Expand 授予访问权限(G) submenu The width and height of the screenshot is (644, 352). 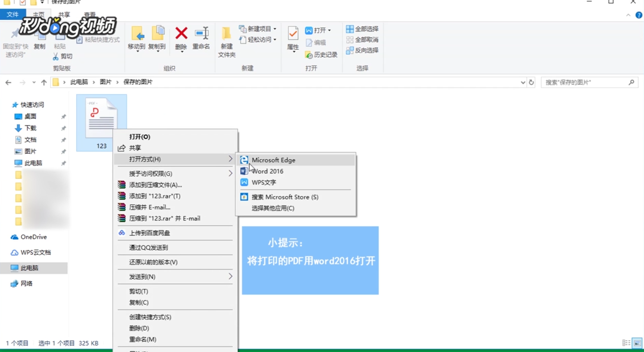tap(175, 174)
